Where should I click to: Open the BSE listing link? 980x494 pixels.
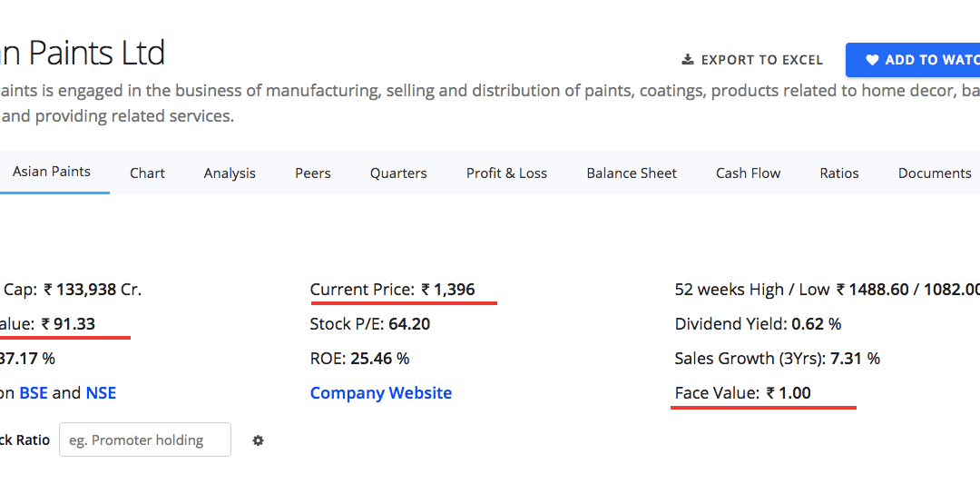34,392
